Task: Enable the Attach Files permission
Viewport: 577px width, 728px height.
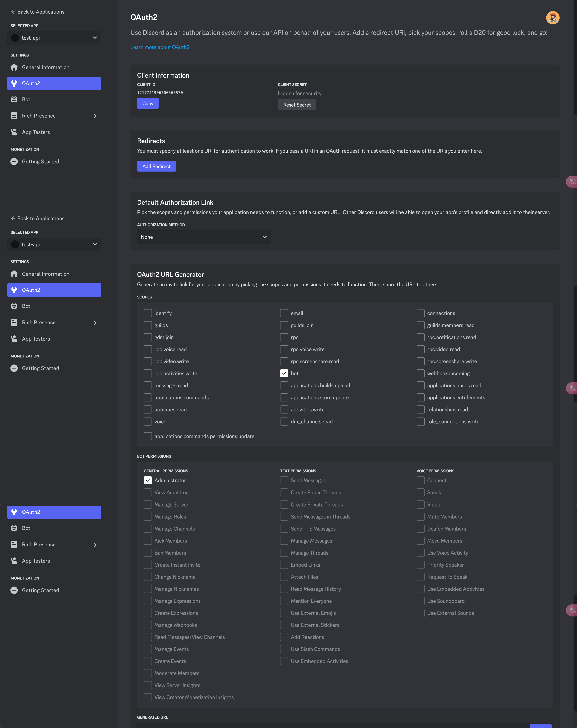Action: [284, 577]
